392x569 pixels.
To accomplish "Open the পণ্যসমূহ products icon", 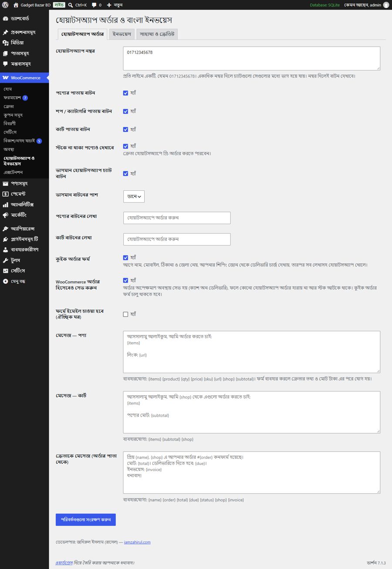I will 5,183.
